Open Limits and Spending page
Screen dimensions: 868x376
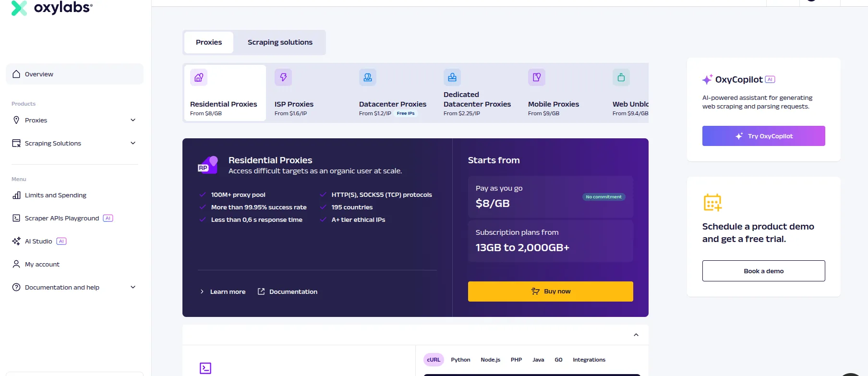click(56, 195)
